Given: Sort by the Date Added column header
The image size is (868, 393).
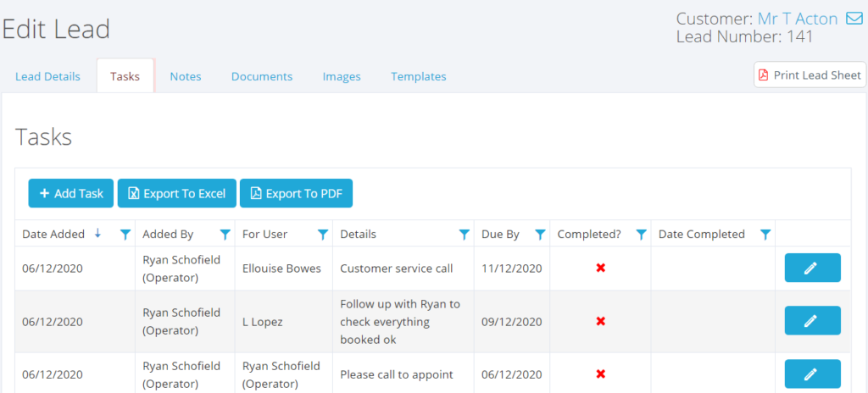Looking at the screenshot, I should click(53, 235).
